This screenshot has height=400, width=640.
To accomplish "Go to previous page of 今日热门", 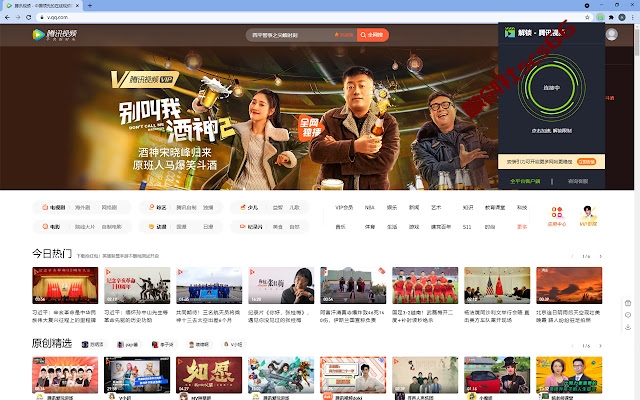I will (x=572, y=256).
